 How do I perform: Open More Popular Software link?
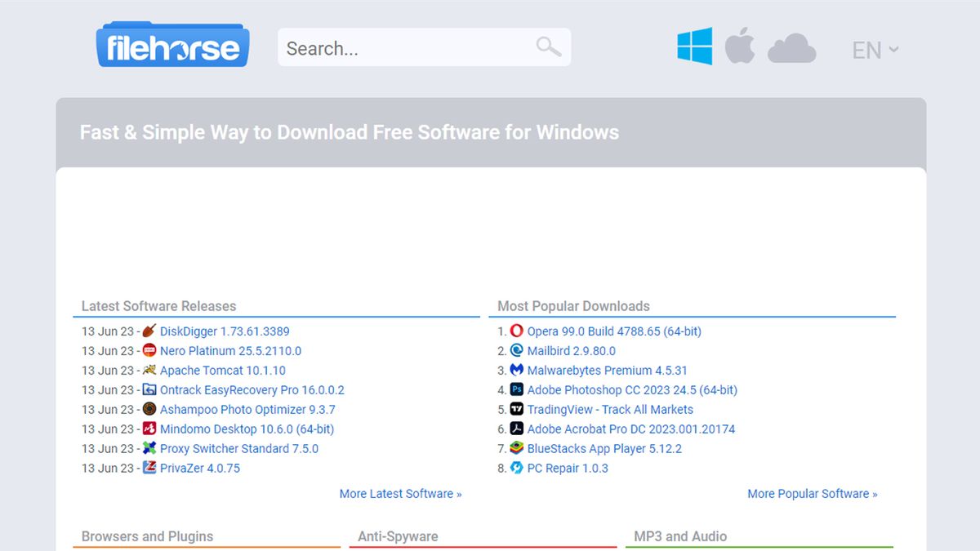[812, 494]
